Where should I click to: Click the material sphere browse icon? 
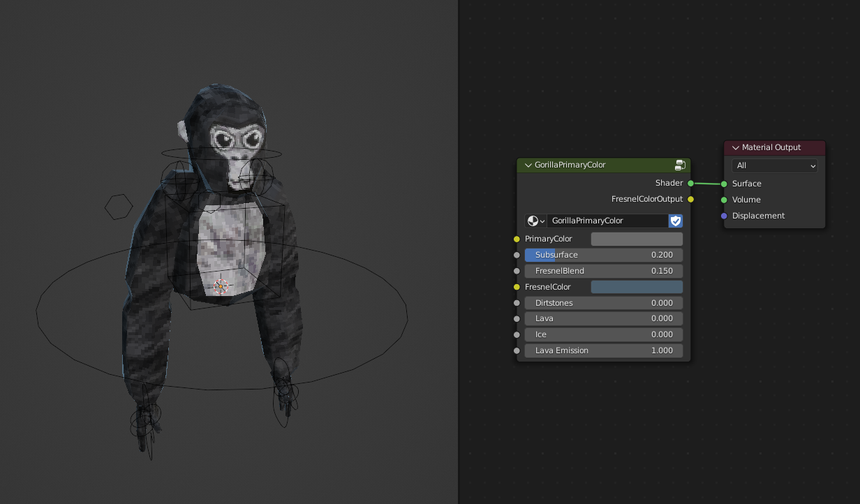click(x=531, y=220)
